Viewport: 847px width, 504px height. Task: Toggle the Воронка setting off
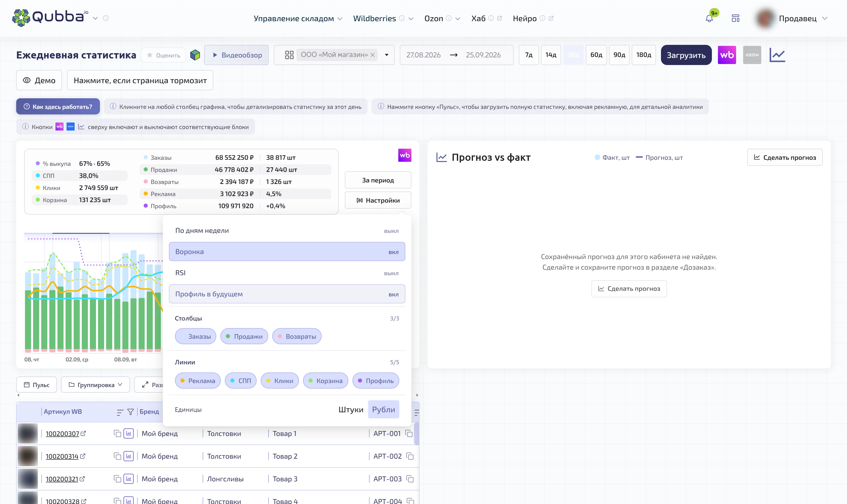click(287, 252)
